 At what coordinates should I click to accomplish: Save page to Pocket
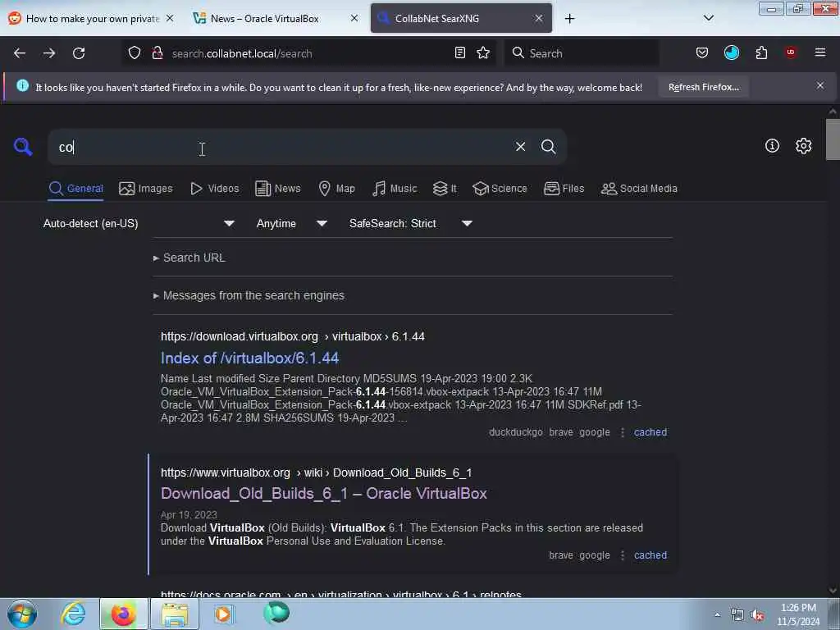pyautogui.click(x=702, y=53)
